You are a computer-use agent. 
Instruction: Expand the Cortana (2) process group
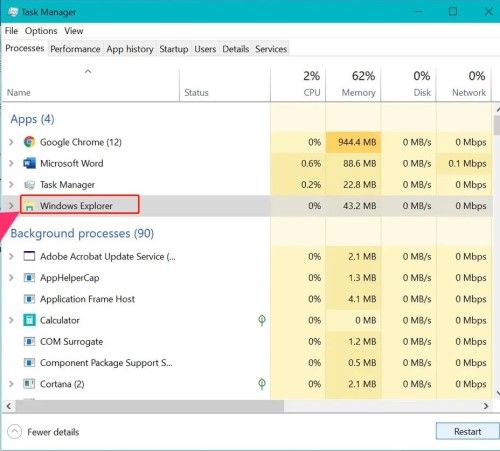point(11,384)
